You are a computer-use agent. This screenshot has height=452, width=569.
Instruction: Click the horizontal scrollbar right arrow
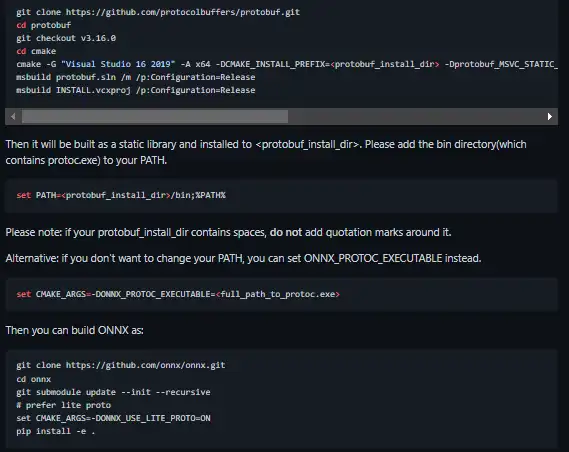point(549,116)
